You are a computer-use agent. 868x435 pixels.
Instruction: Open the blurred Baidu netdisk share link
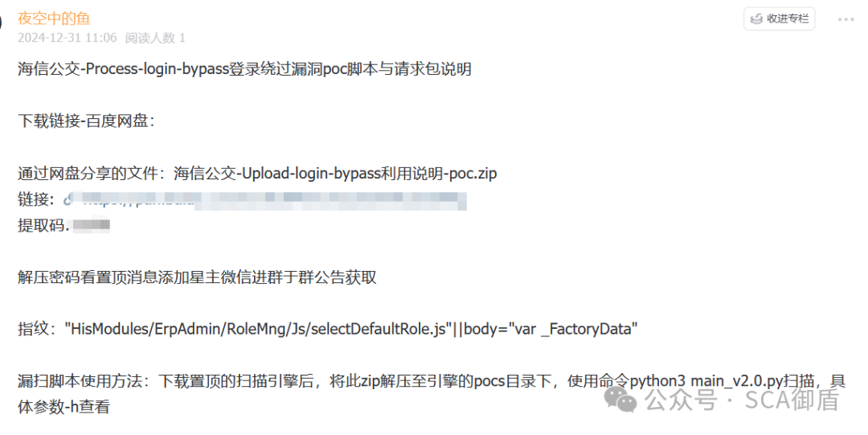270,200
